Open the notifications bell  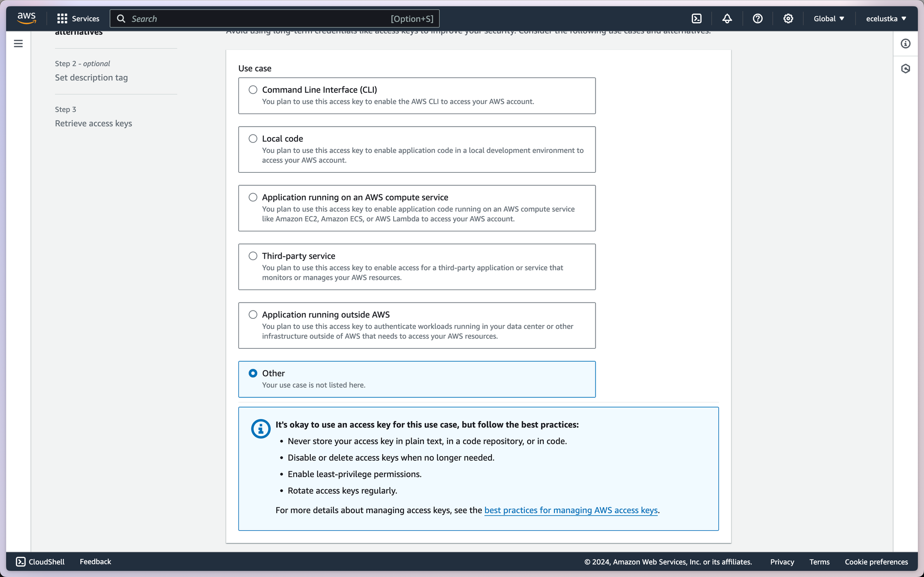click(727, 18)
